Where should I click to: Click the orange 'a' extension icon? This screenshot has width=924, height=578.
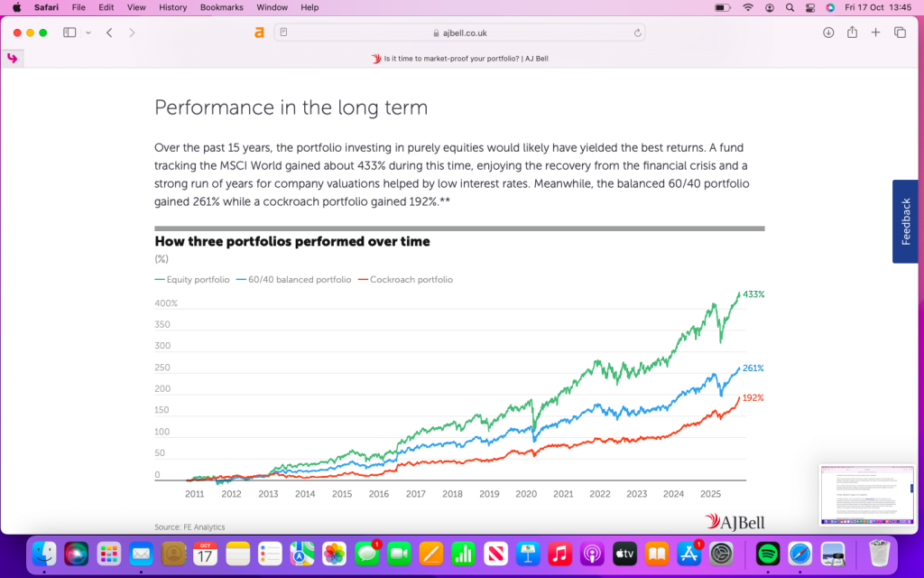(x=259, y=33)
